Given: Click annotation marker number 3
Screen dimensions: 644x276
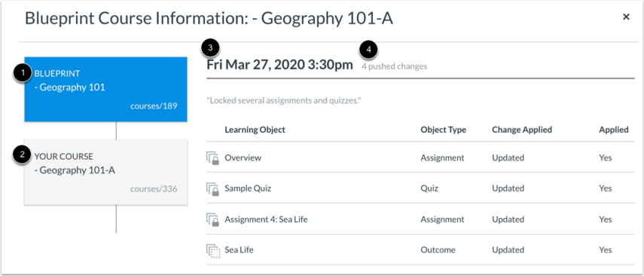Looking at the screenshot, I should [x=210, y=49].
